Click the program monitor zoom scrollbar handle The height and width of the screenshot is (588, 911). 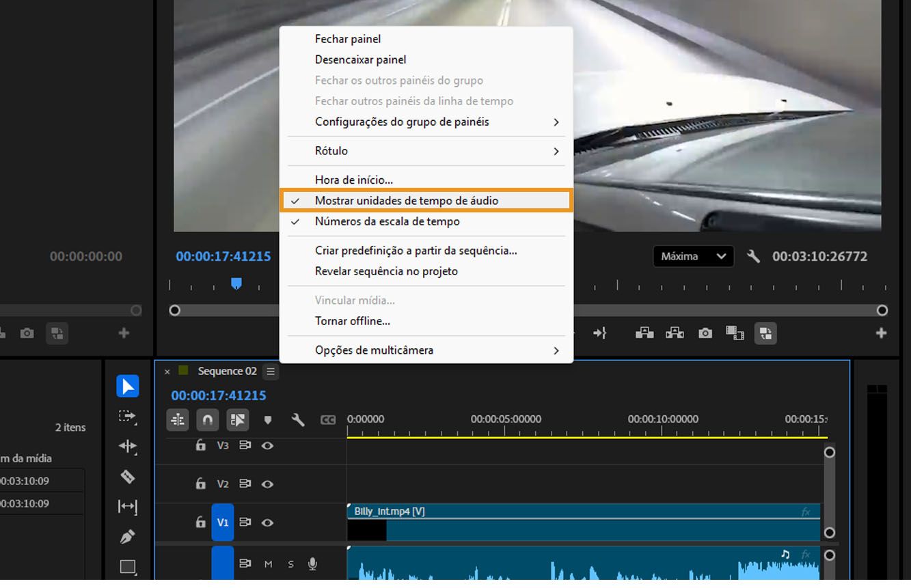click(174, 310)
